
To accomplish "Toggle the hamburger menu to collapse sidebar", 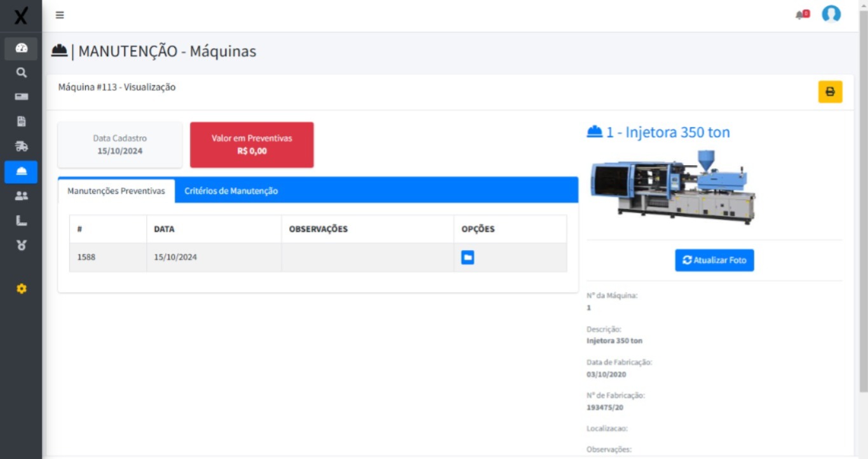I will click(60, 15).
